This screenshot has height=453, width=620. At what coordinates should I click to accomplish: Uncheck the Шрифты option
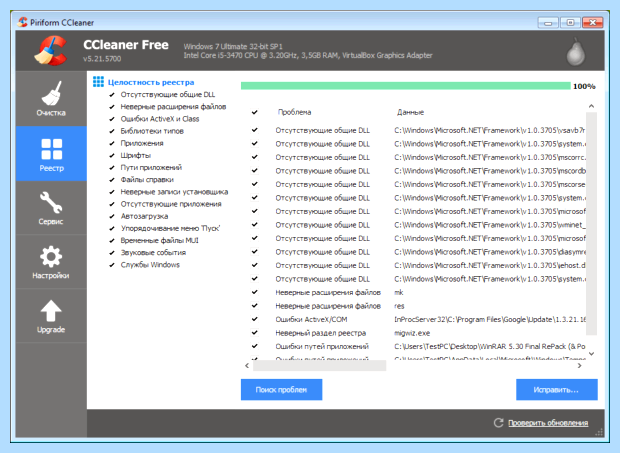pos(112,155)
